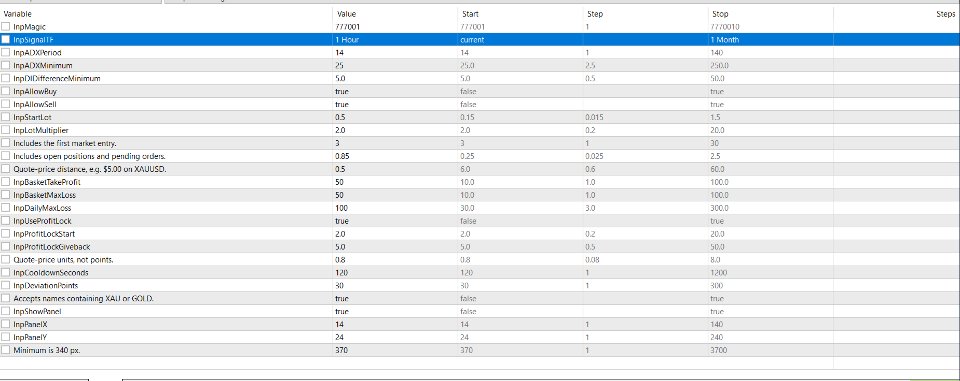Click InpDeviationPoints start value 30

[464, 285]
